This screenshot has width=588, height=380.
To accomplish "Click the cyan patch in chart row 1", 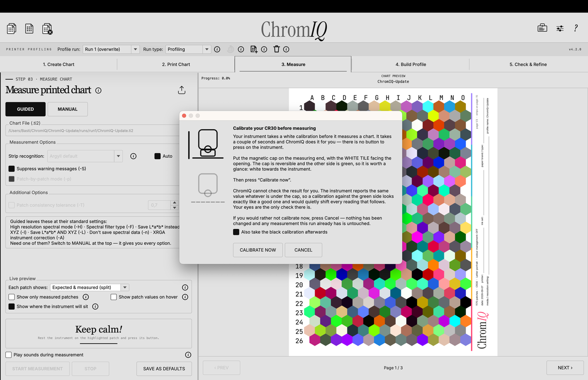I will [427, 106].
